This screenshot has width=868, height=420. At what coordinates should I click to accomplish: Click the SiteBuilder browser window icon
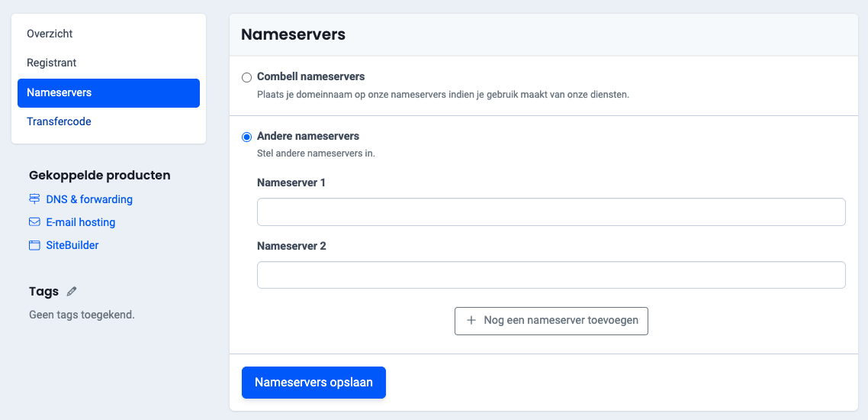tap(34, 245)
